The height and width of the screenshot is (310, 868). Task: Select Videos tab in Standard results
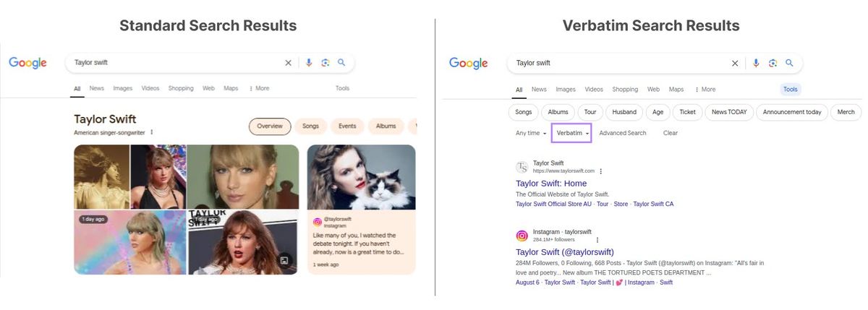pyautogui.click(x=150, y=88)
